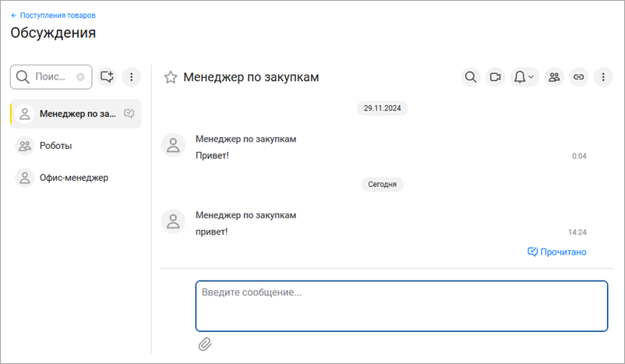Focus the Введите сообщение text box
625x364 pixels.
401,306
